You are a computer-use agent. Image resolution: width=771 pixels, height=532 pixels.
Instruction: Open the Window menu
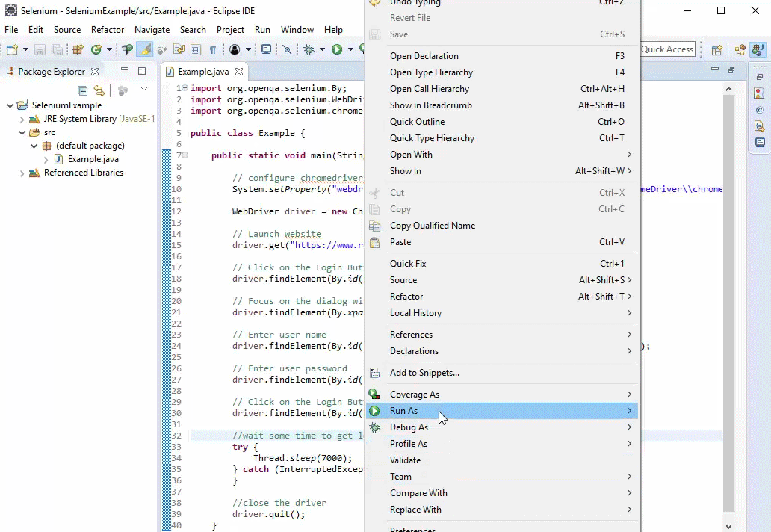point(297,29)
